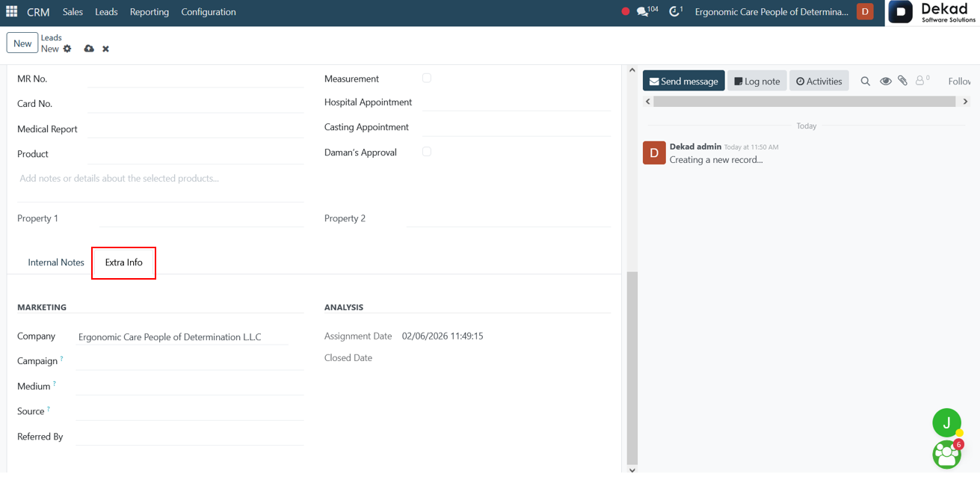The height and width of the screenshot is (477, 980).
Task: Open the Medium dropdown field
Action: (x=190, y=387)
